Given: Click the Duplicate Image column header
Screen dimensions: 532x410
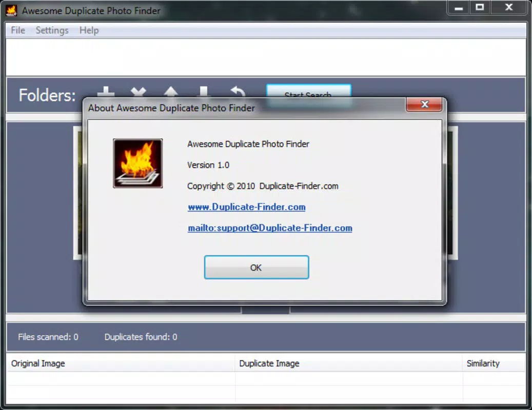Looking at the screenshot, I should [x=348, y=363].
